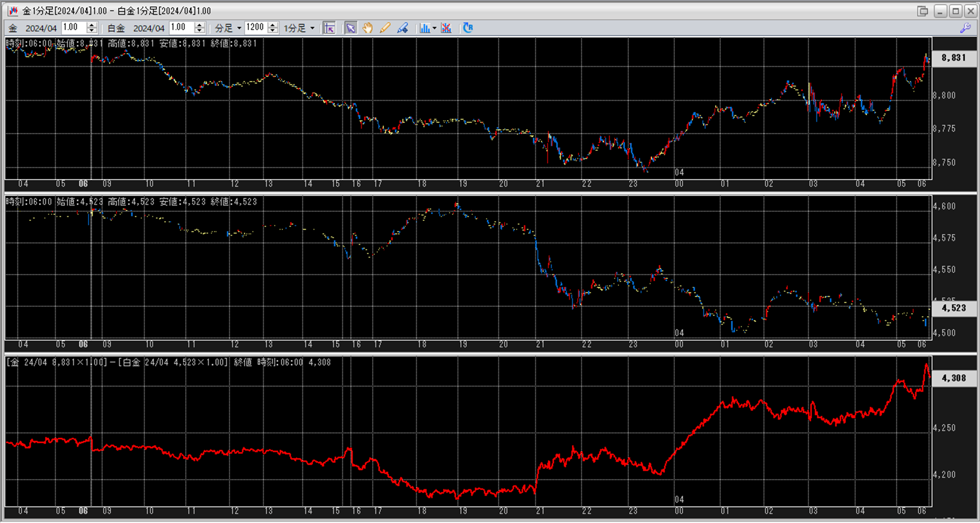Open the bar chart indicator tool
Screen dimensions: 980x523
pyautogui.click(x=424, y=28)
